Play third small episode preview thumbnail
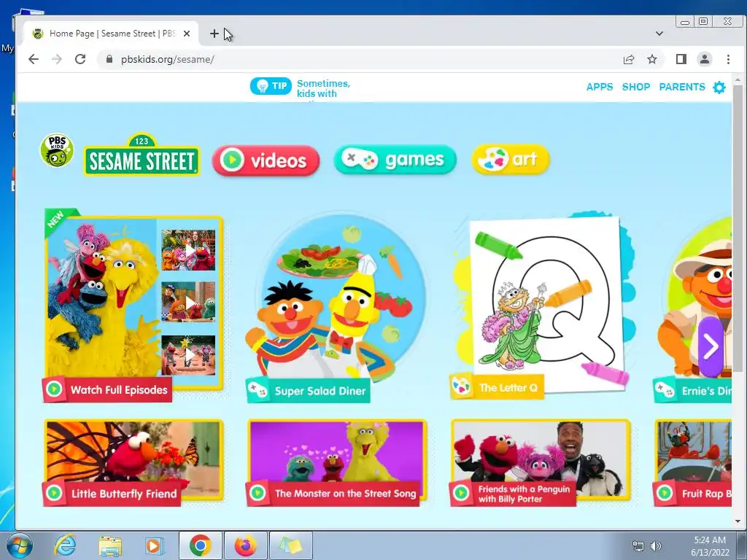The image size is (747, 560). (189, 355)
